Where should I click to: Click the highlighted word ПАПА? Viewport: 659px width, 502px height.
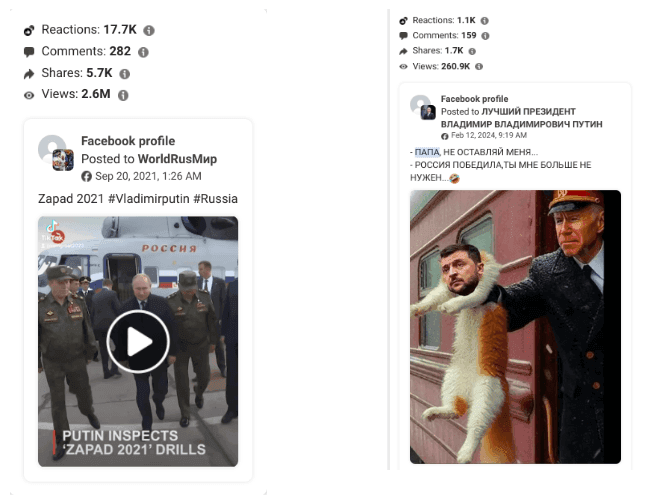[x=427, y=152]
